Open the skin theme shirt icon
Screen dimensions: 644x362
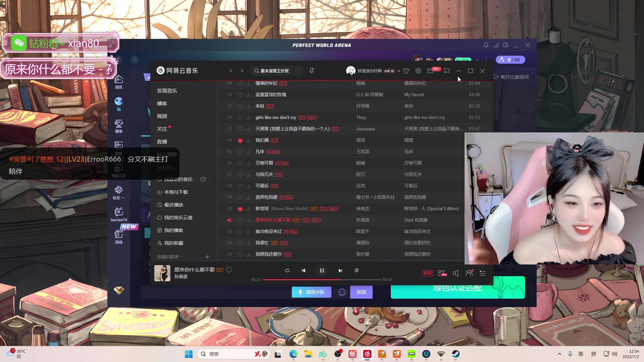[406, 71]
